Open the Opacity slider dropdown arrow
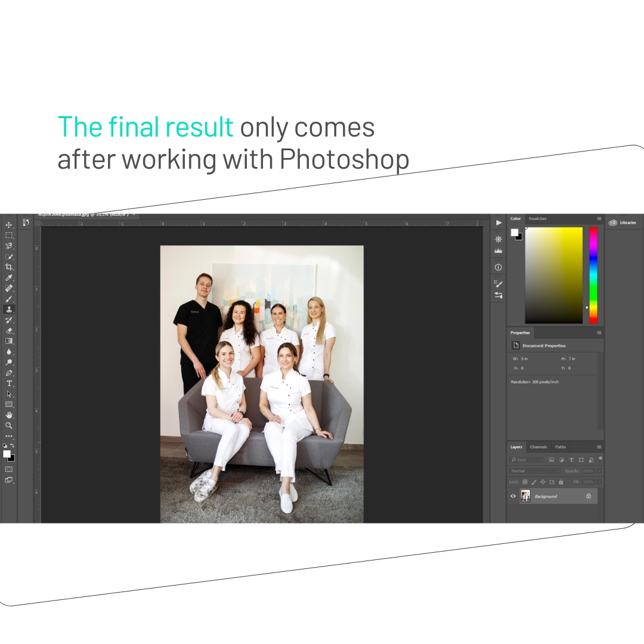Image resolution: width=644 pixels, height=644 pixels. pyautogui.click(x=599, y=470)
